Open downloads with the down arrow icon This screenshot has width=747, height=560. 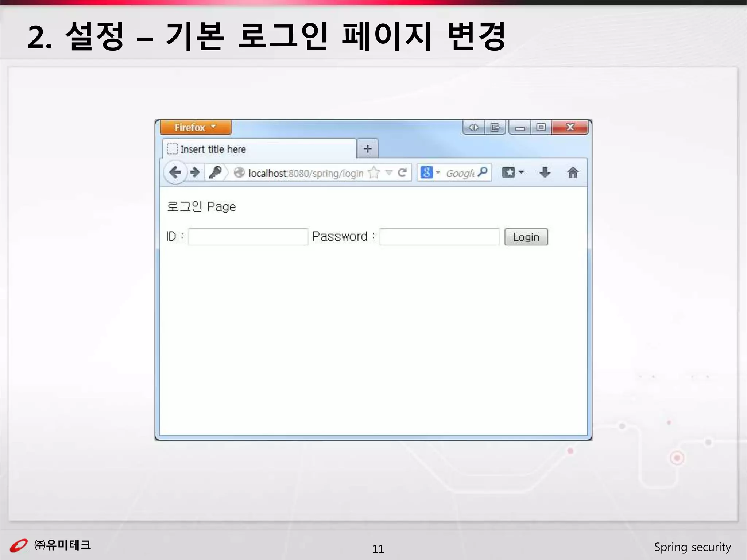coord(545,172)
